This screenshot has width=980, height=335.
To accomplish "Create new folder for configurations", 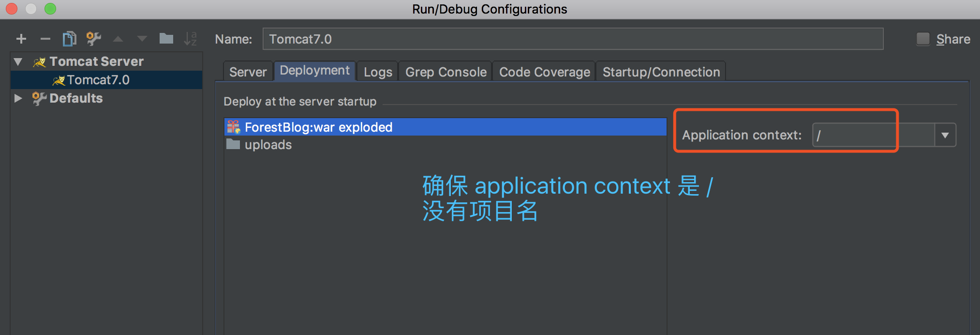I will pos(166,38).
